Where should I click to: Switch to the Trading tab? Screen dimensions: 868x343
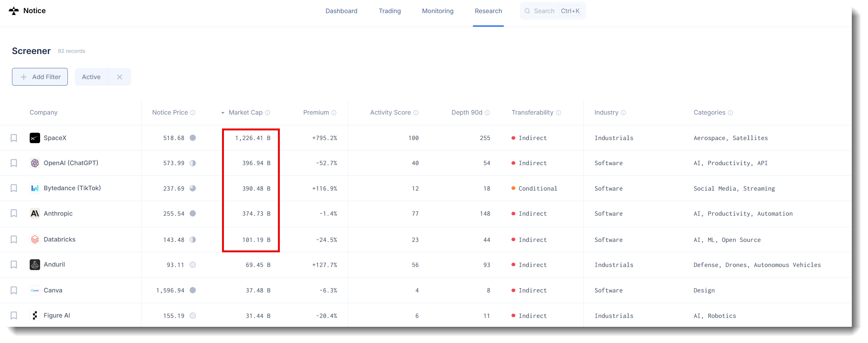(390, 11)
